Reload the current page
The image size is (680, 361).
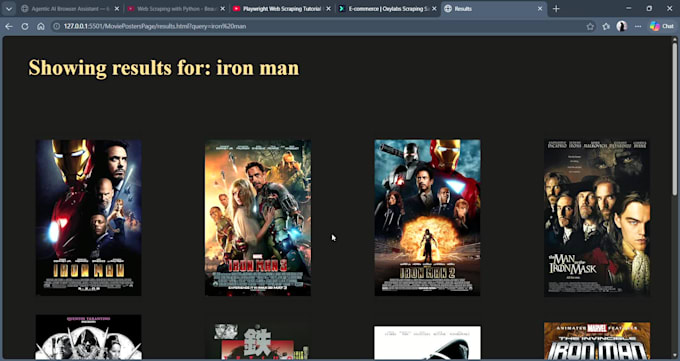[x=25, y=26]
